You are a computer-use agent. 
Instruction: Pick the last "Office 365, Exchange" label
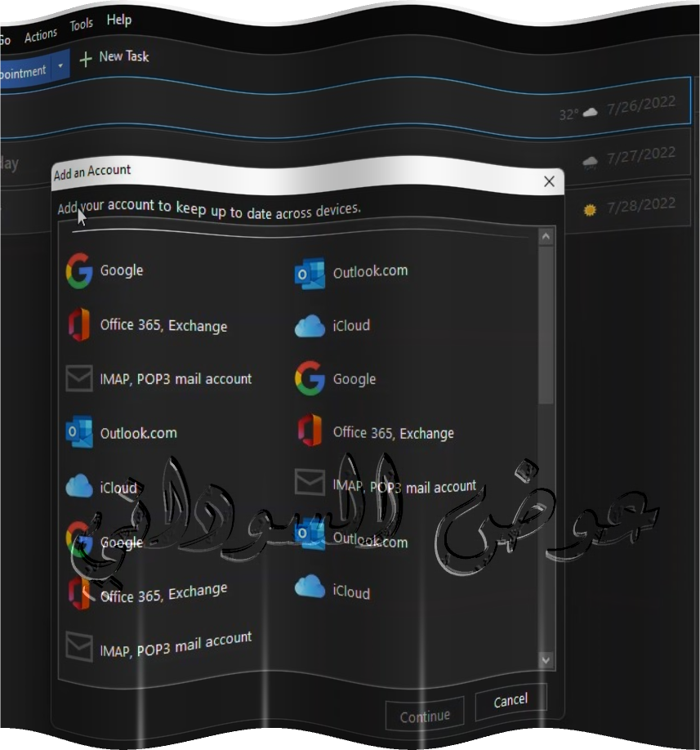point(163,593)
